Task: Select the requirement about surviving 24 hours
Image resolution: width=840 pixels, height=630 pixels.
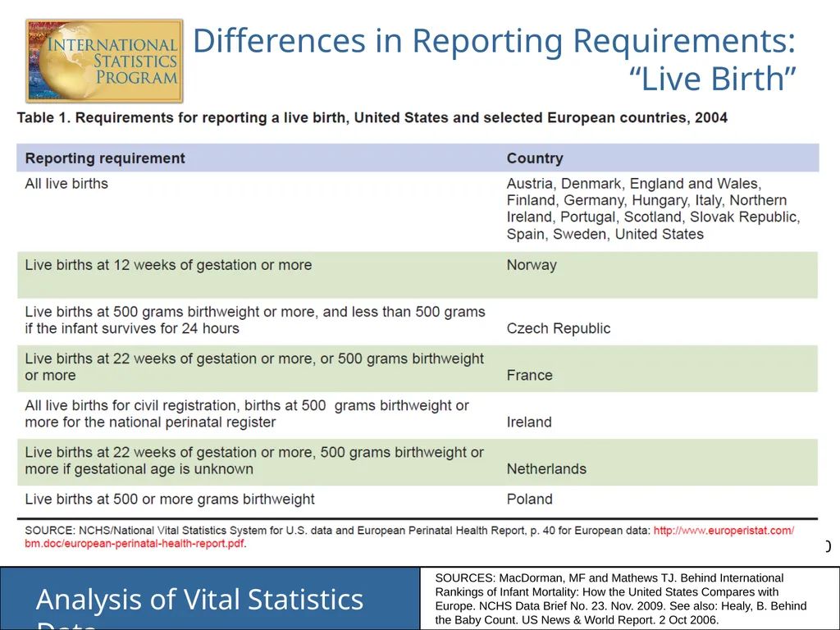Action: coord(255,320)
